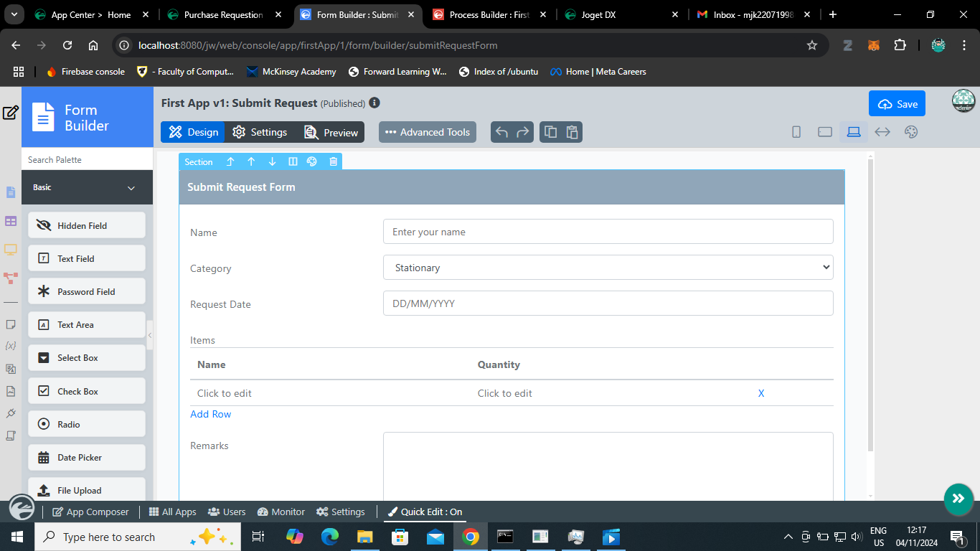Save the form
The height and width of the screenshot is (551, 980).
[897, 103]
